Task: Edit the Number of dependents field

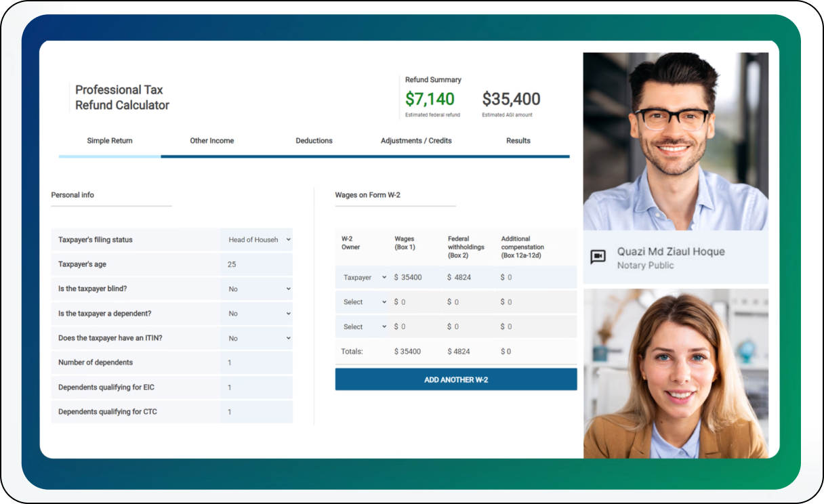Action: pos(257,362)
